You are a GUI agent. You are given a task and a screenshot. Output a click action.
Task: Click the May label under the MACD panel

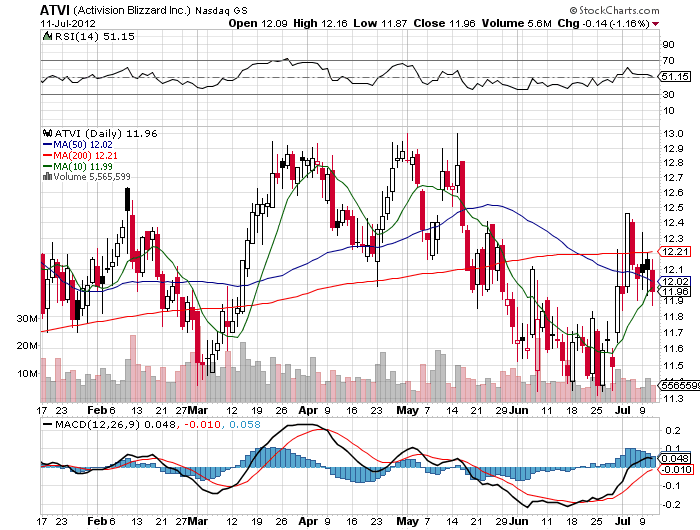pyautogui.click(x=408, y=521)
